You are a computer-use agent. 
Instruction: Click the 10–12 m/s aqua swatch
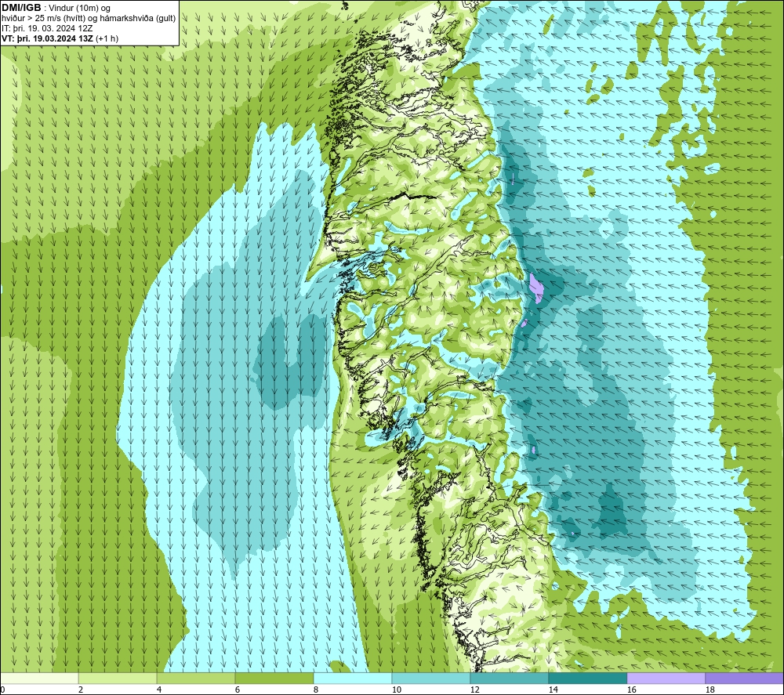tap(431, 678)
